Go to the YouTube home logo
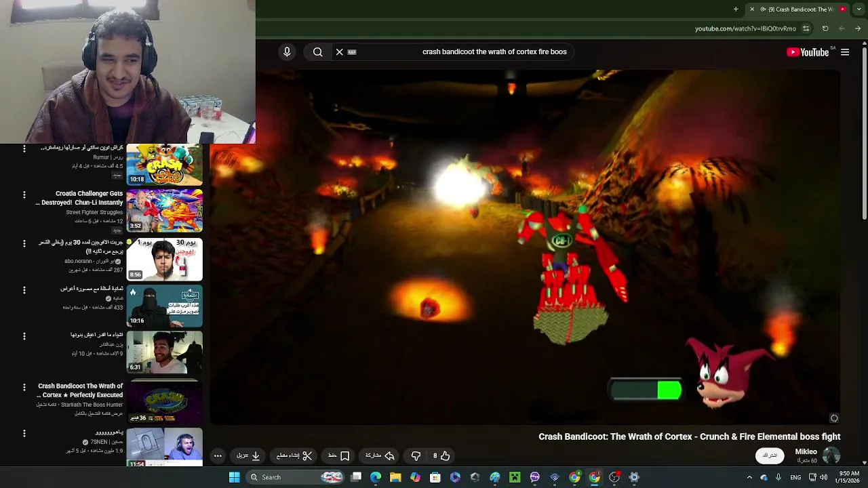The height and width of the screenshot is (488, 868). (x=808, y=52)
